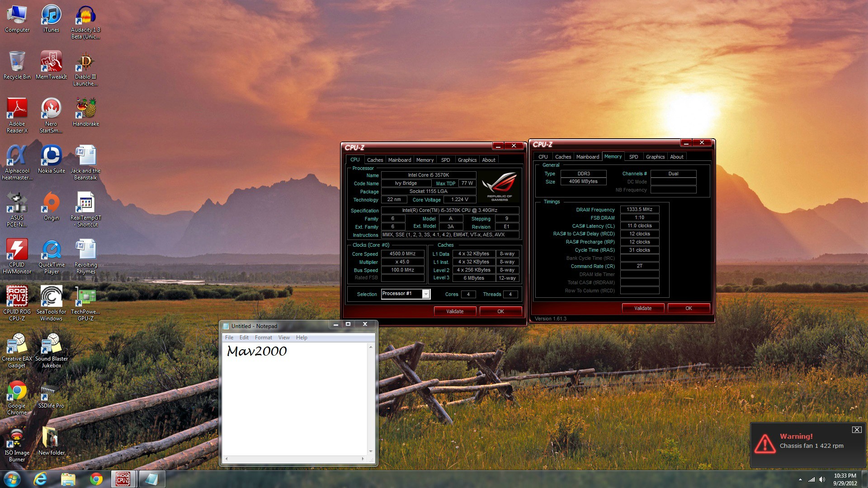
Task: Launch the TechPowerUp GPU-Z shortcut
Action: 85,304
